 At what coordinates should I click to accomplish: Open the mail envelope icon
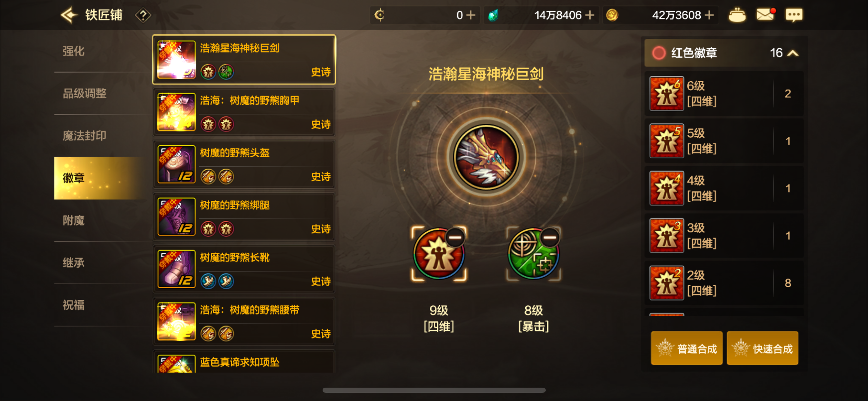pos(765,15)
